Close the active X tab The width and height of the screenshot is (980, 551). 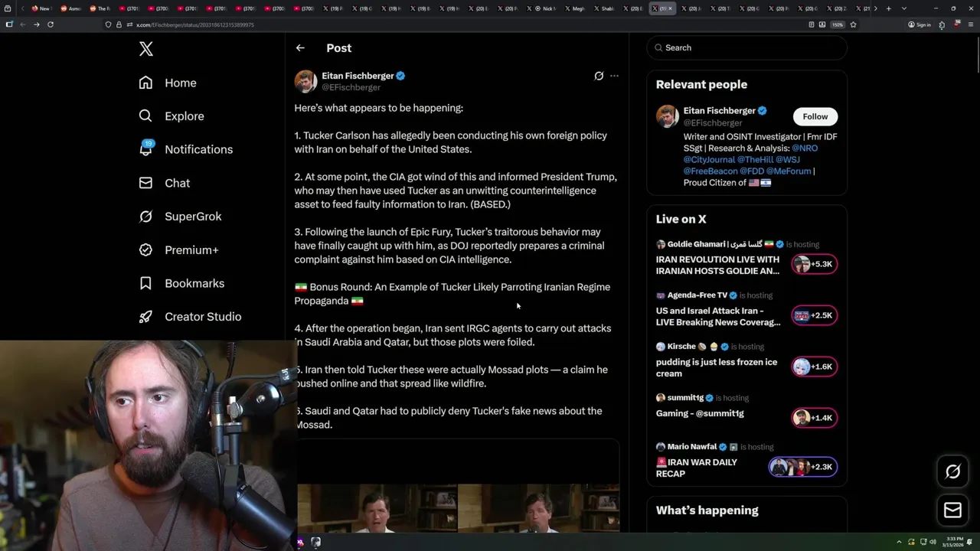(x=671, y=8)
